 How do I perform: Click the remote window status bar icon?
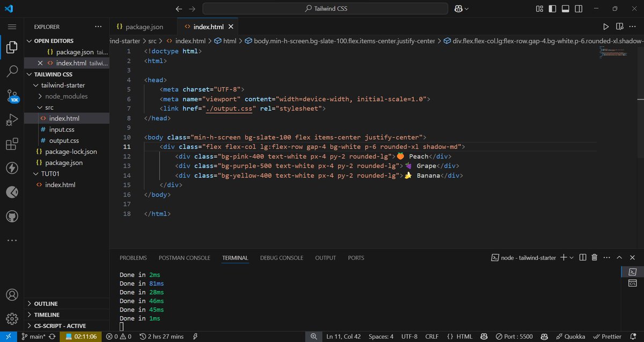[9, 337]
